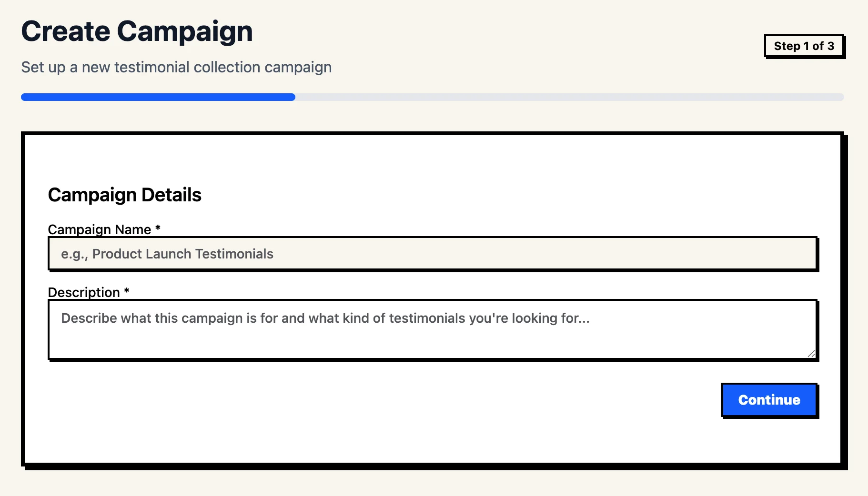Click the required asterisk beside Campaign Name
868x496 pixels.
[158, 228]
